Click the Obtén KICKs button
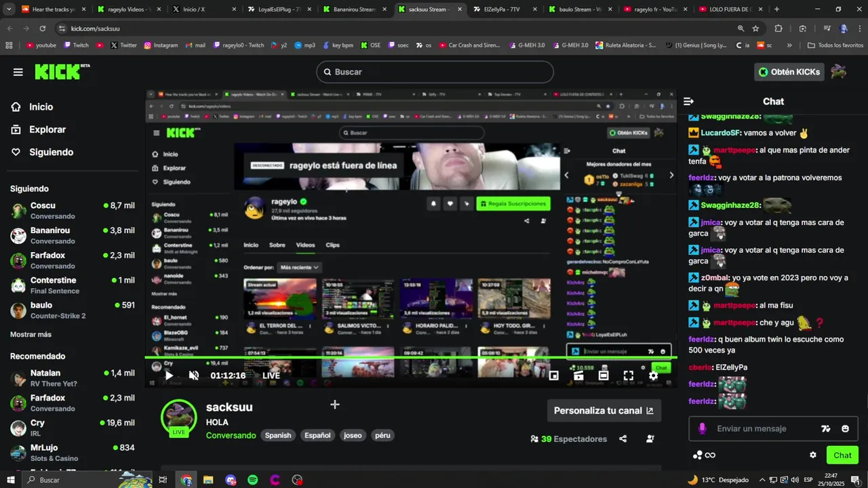The width and height of the screenshot is (868, 488). pyautogui.click(x=789, y=72)
